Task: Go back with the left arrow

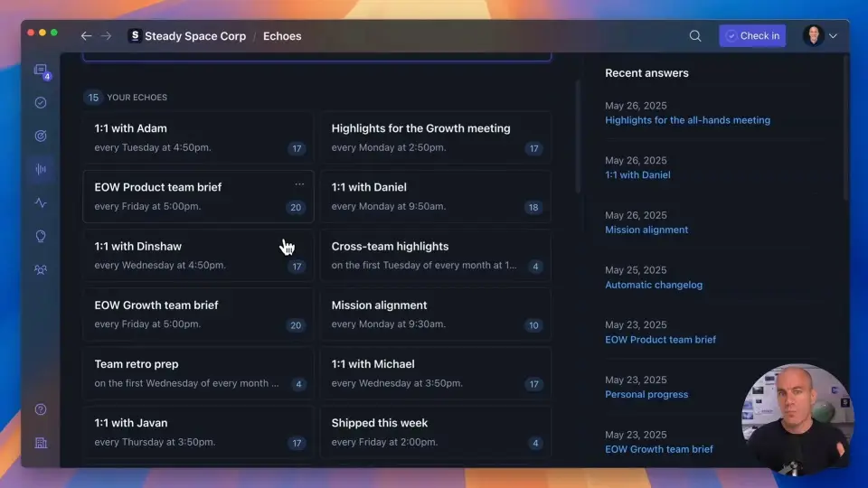Action: pos(86,36)
